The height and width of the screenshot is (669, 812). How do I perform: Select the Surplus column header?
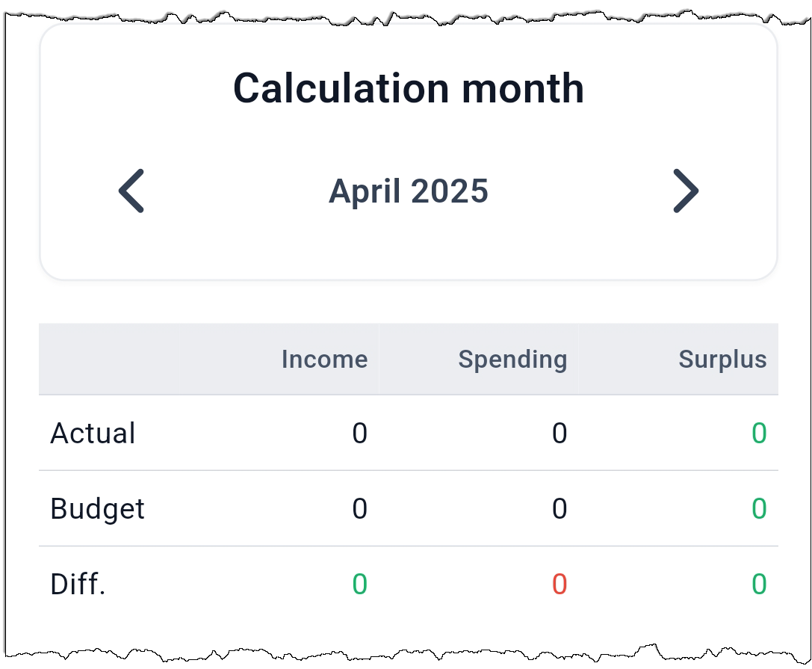[x=722, y=359]
